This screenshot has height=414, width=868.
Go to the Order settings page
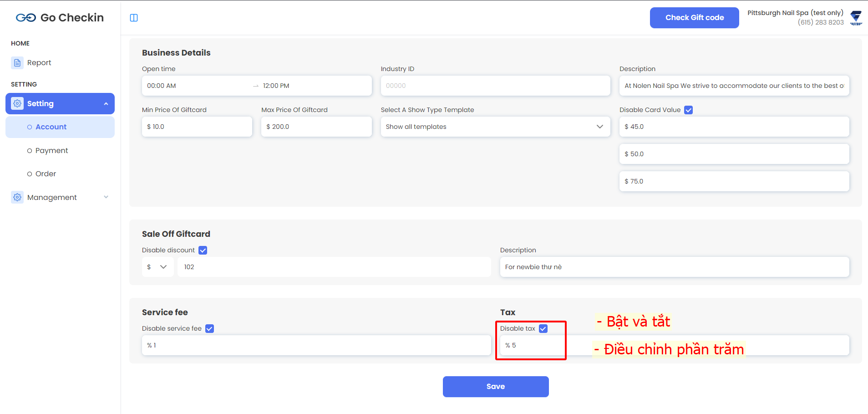pyautogui.click(x=46, y=174)
